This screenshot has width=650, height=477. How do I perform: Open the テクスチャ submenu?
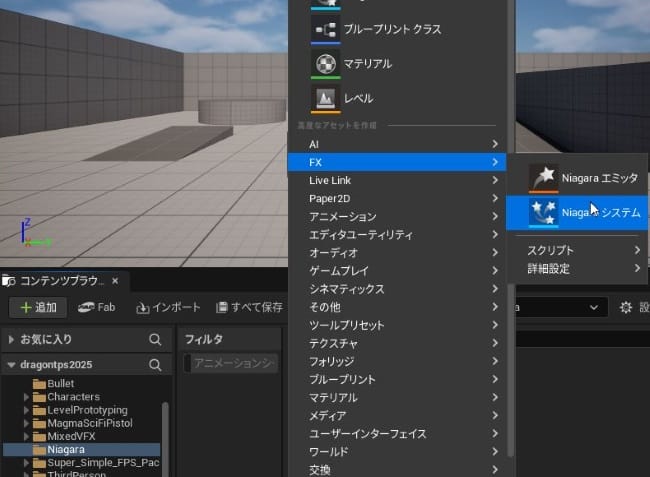397,343
